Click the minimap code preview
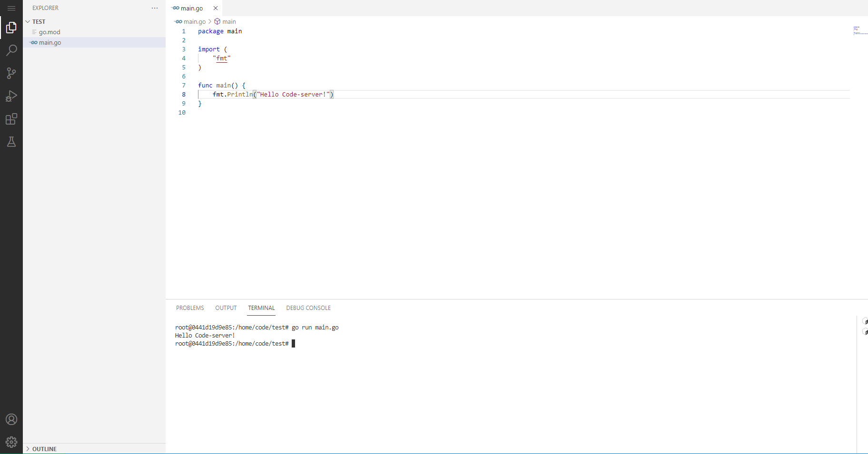Screen dimensions: 868x454 click(x=859, y=30)
